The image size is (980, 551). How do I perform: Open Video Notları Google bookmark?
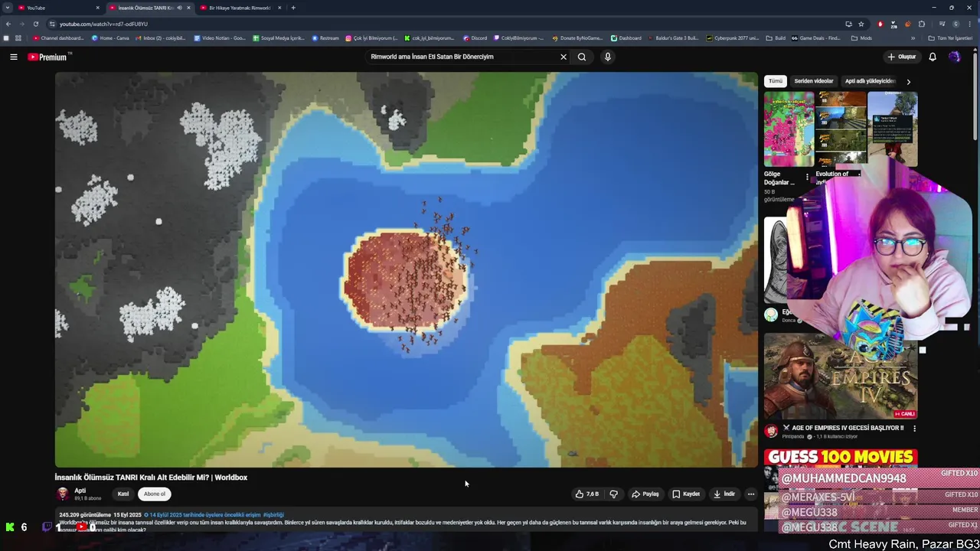pos(220,37)
